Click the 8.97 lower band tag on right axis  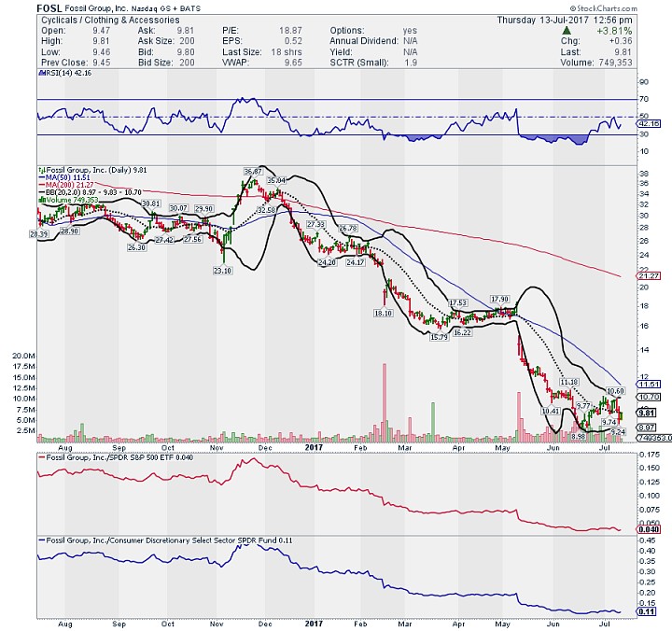(647, 427)
